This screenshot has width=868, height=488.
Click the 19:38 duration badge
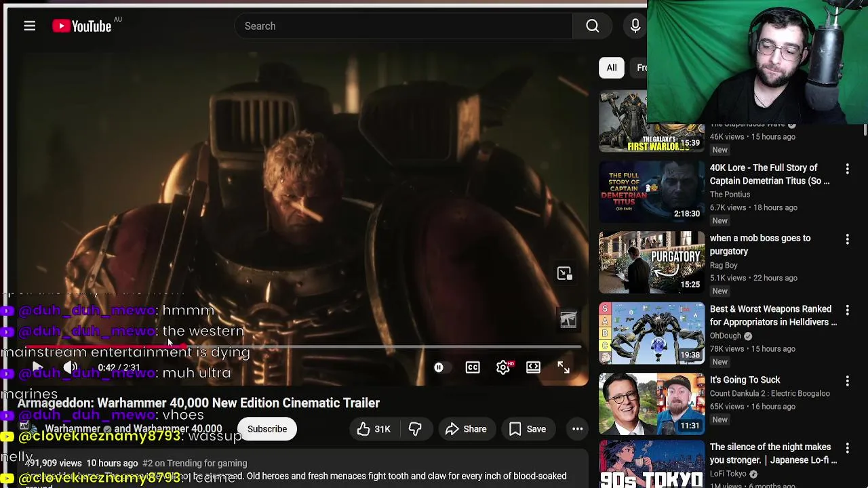(690, 354)
